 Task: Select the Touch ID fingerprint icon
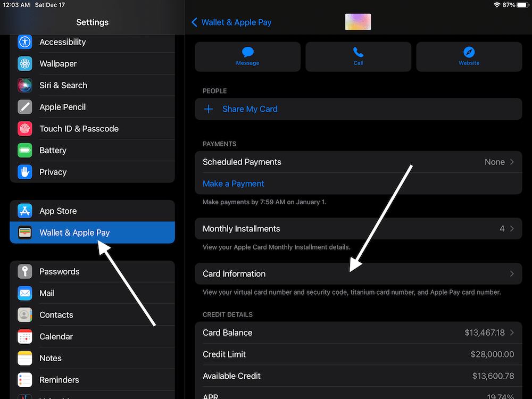[25, 129]
